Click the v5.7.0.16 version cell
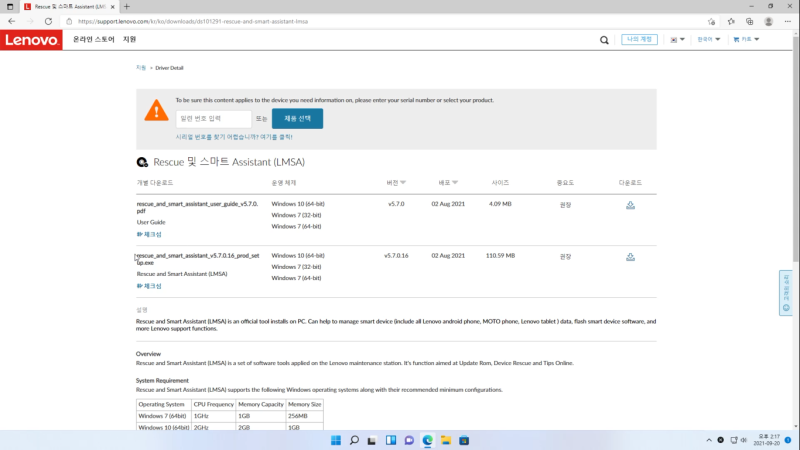The height and width of the screenshot is (450, 800). 396,256
